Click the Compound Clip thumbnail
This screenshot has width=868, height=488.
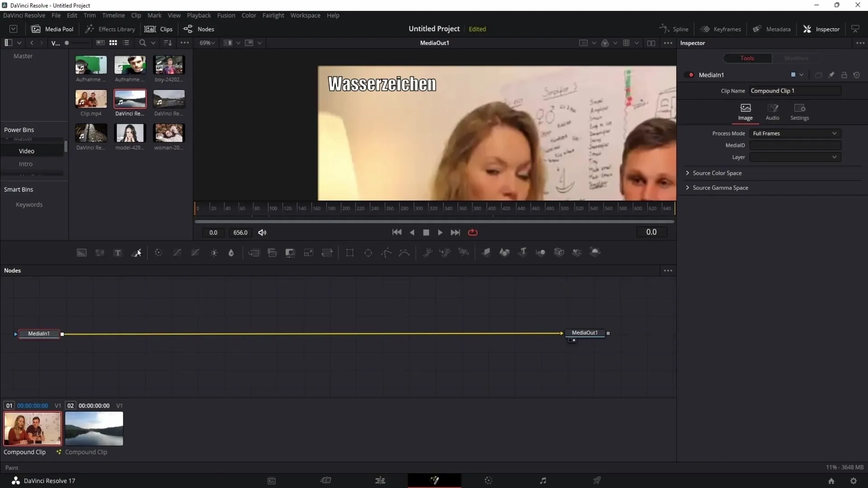tap(32, 428)
